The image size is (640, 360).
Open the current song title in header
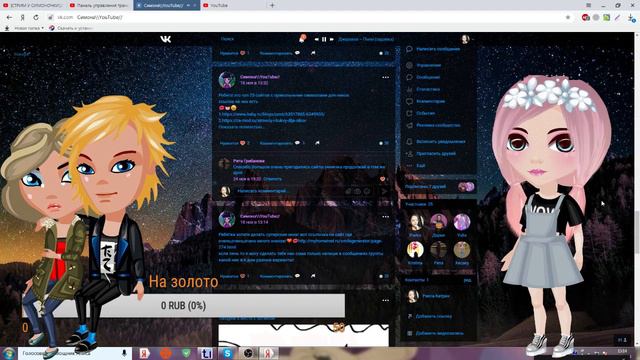pos(366,40)
